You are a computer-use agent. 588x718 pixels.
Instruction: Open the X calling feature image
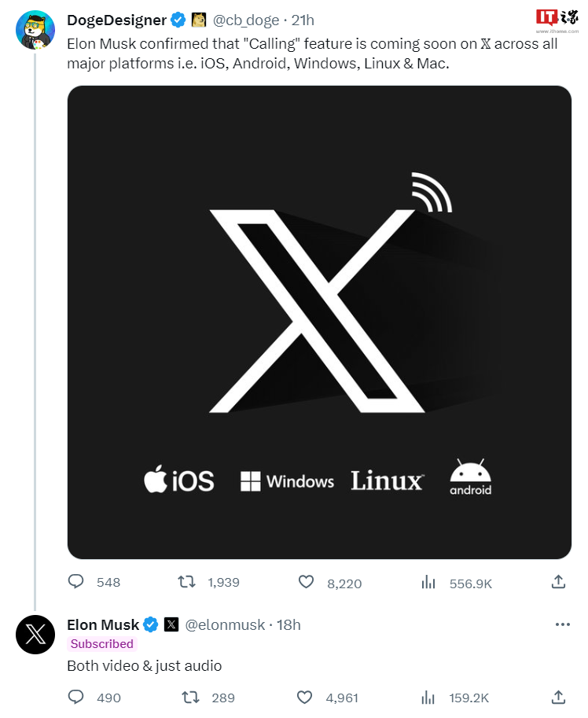click(319, 322)
